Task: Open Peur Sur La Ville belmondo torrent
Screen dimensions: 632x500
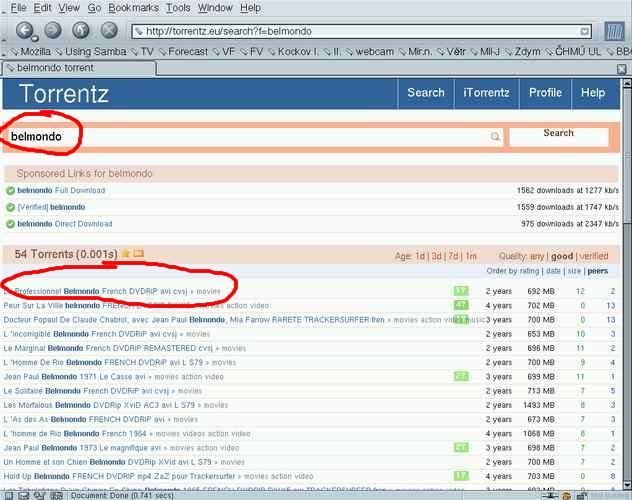Action: coord(97,305)
